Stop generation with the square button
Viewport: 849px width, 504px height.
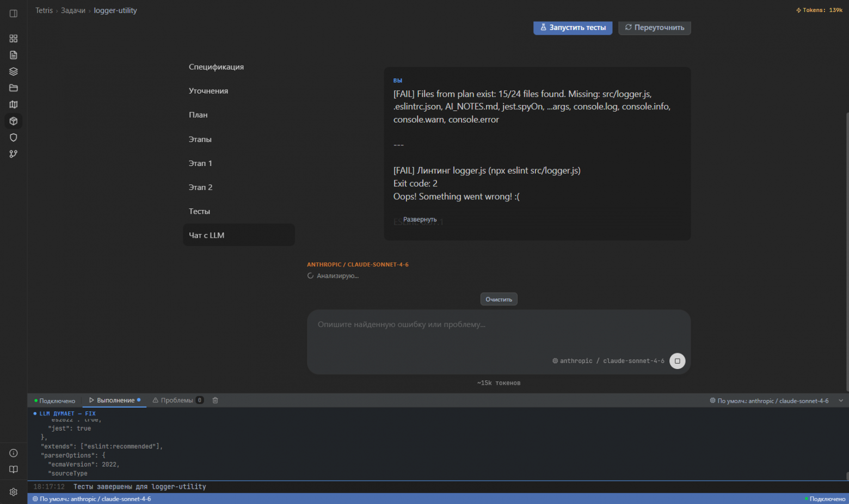[x=677, y=361]
